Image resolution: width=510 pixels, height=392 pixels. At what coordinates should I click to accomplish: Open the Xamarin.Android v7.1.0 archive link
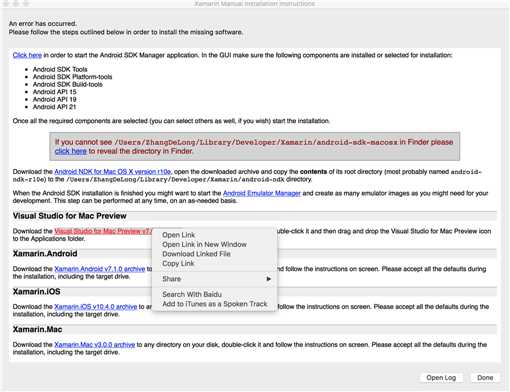(100, 269)
